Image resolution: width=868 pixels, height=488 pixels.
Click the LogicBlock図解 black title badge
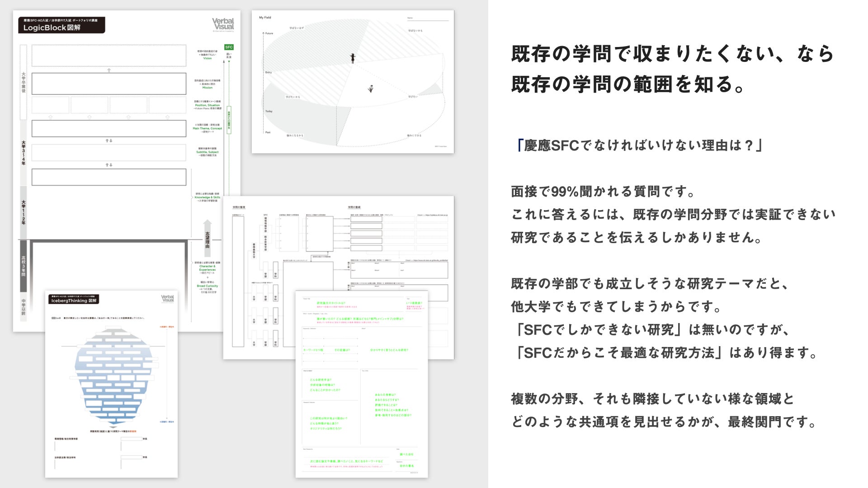[61, 25]
